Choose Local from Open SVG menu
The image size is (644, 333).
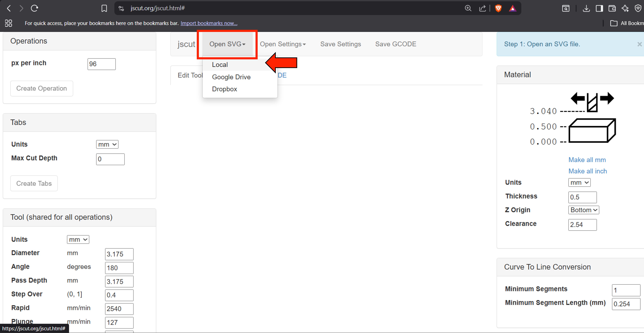[x=220, y=64]
